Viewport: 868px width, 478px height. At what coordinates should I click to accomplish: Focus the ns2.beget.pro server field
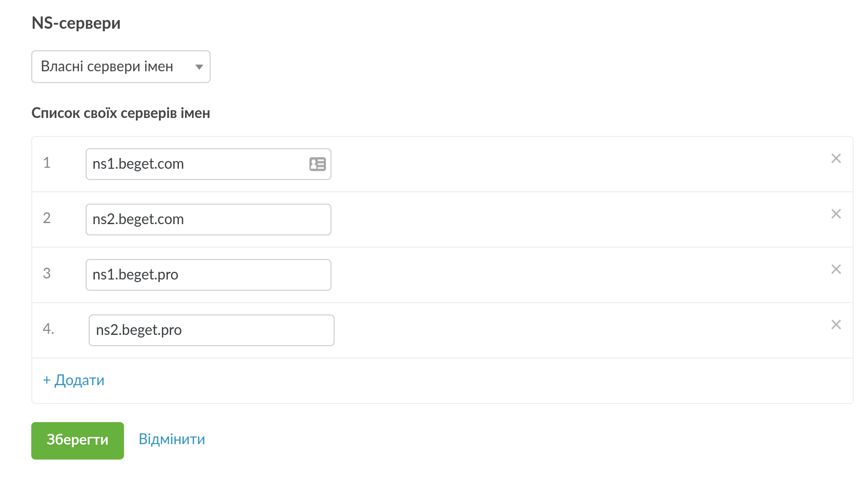pyautogui.click(x=211, y=330)
